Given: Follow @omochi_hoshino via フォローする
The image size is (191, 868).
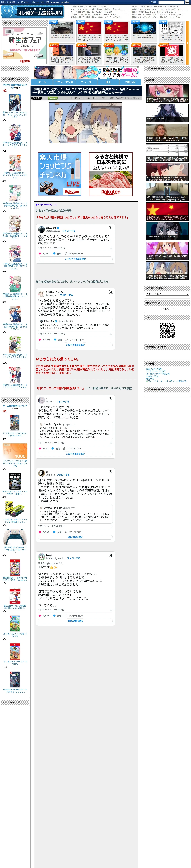Looking at the screenshot, I should 74,558.
